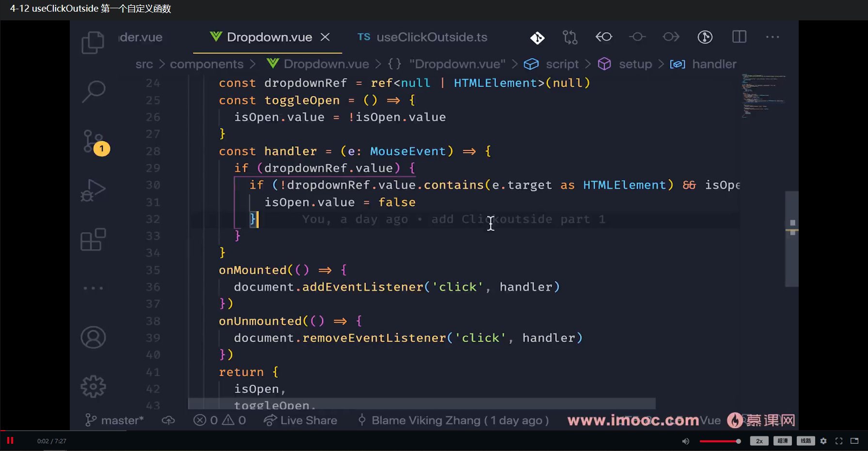
Task: Show additional views via activity bar ellipsis
Action: 93,288
